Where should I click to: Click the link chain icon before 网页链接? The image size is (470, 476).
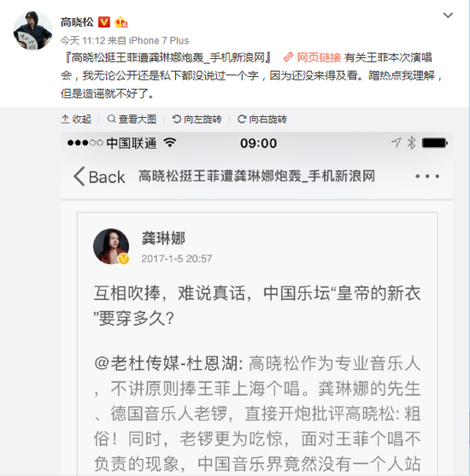[288, 57]
